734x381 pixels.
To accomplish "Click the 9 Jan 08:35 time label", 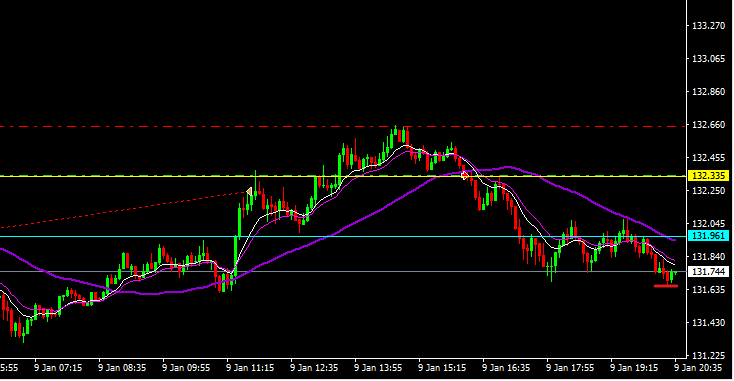I will 122,368.
